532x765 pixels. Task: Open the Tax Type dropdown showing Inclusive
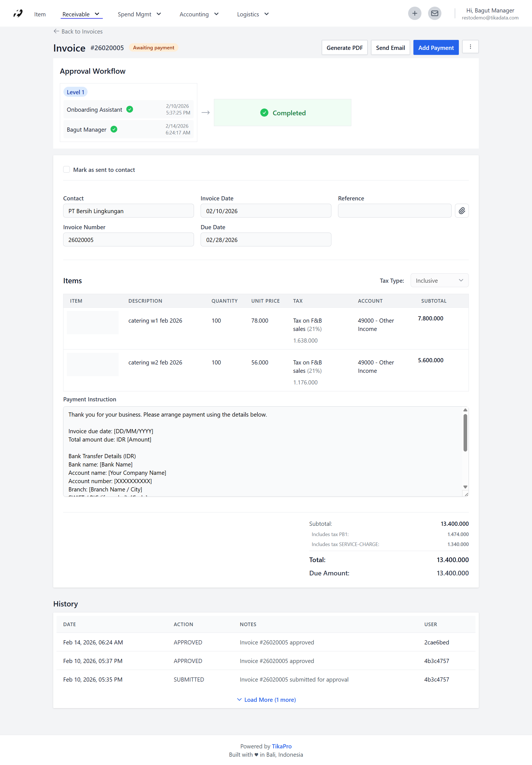[439, 280]
